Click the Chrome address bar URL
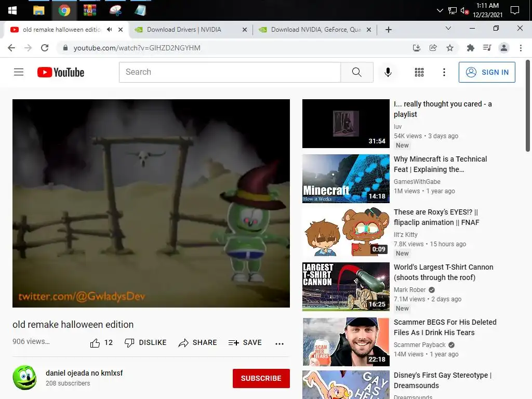Viewport: 532px width, 399px height. (137, 48)
